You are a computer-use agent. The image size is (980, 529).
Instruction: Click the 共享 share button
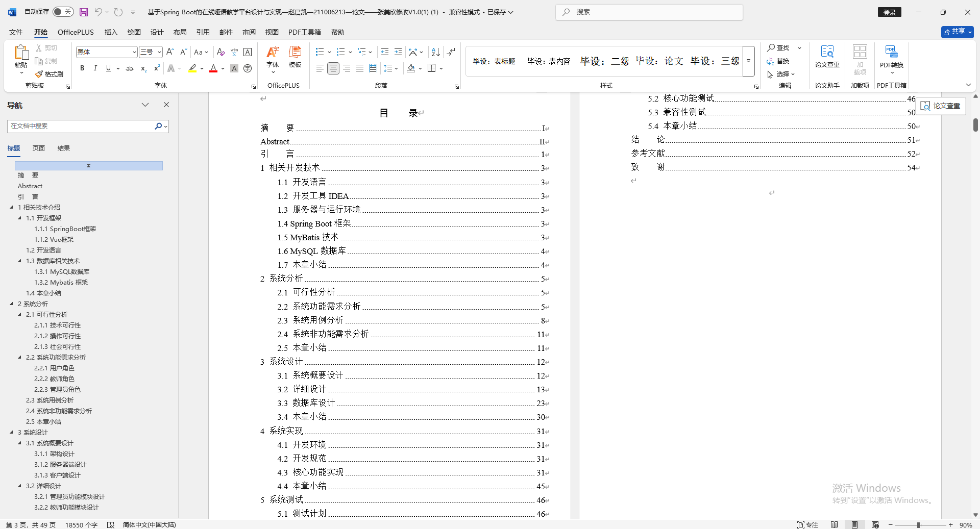pyautogui.click(x=956, y=32)
